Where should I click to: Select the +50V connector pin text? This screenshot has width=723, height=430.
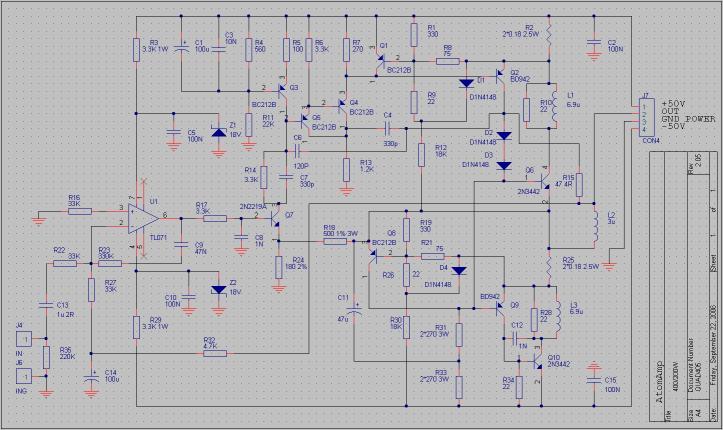(x=673, y=104)
